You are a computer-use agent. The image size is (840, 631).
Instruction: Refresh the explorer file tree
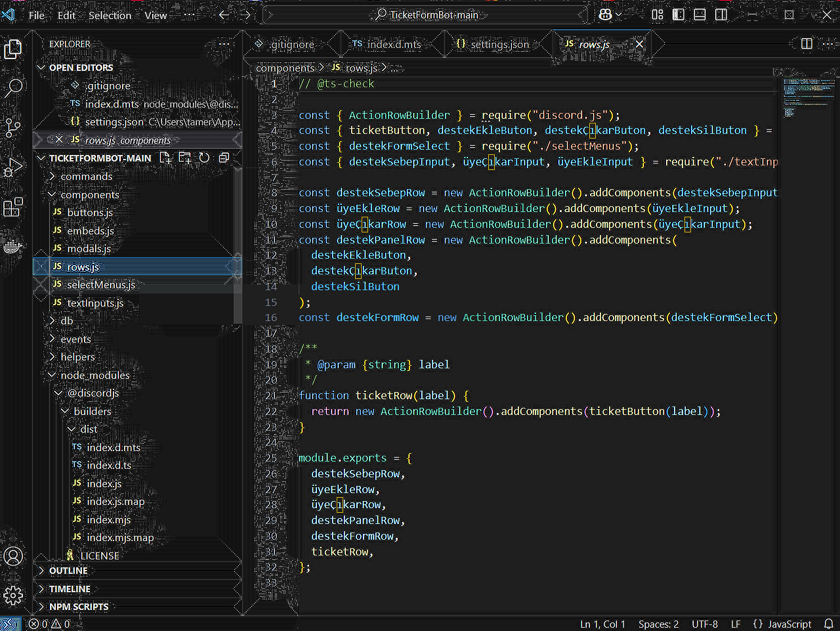tap(204, 158)
